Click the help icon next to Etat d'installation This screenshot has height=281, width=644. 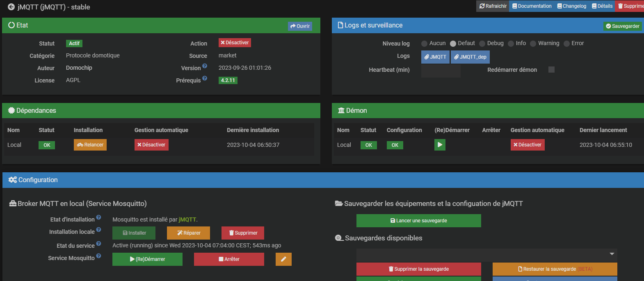tap(98, 217)
